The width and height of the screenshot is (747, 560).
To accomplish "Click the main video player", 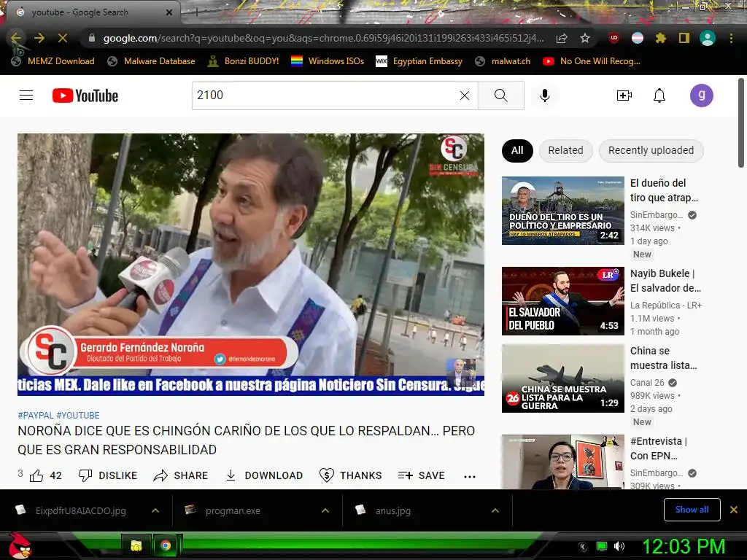I will (251, 264).
